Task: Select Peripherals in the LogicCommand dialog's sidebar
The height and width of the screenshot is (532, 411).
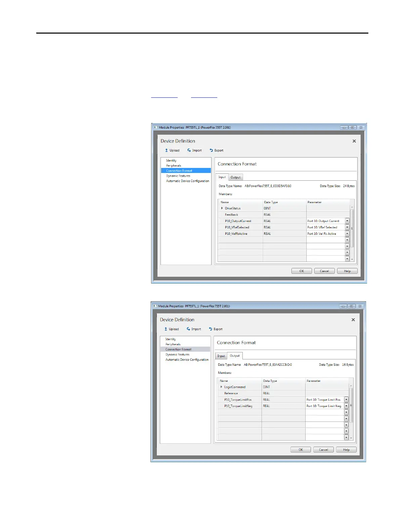Action: pyautogui.click(x=173, y=344)
